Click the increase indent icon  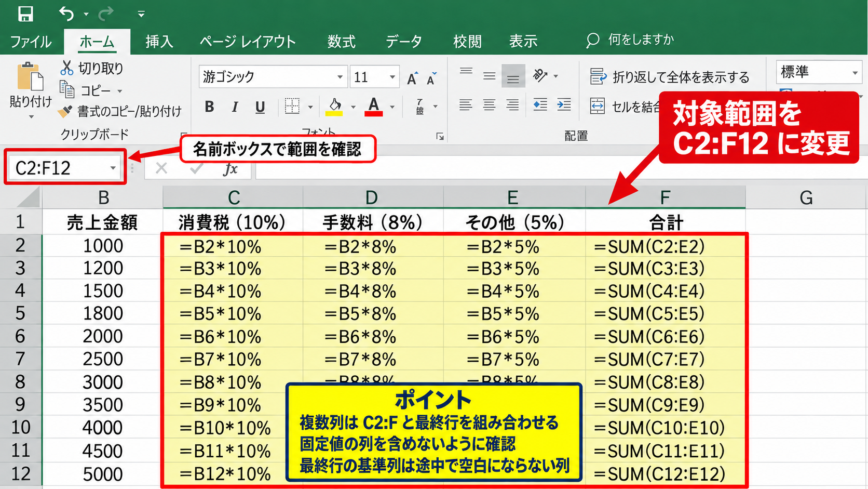coord(564,105)
